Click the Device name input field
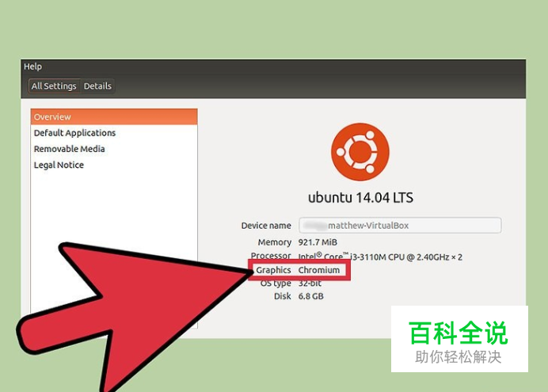The image size is (548, 392). [400, 226]
